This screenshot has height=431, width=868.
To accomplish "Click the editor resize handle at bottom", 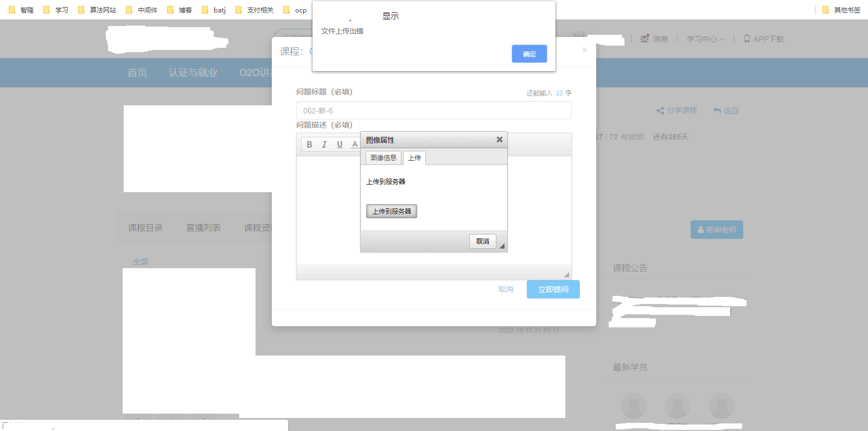I will pyautogui.click(x=566, y=275).
